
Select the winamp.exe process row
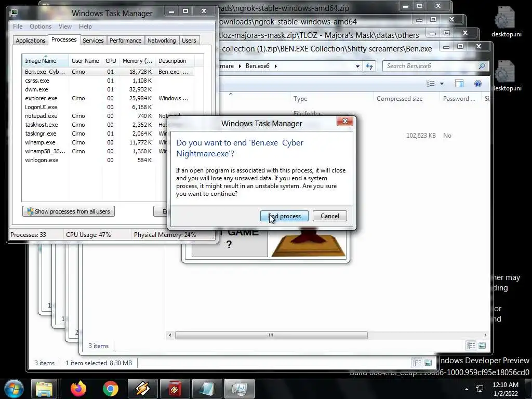95,142
